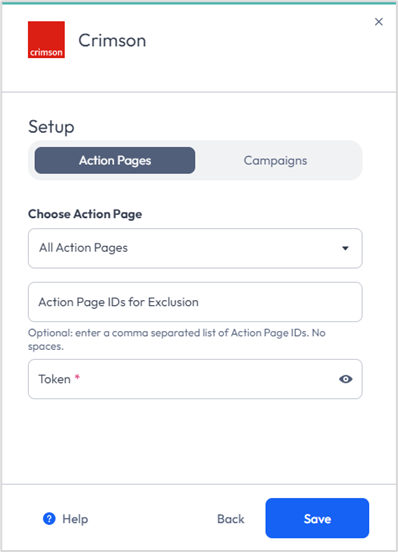Screen dimensions: 398x552
Task: Switch to the Campaigns tab
Action: (x=275, y=161)
